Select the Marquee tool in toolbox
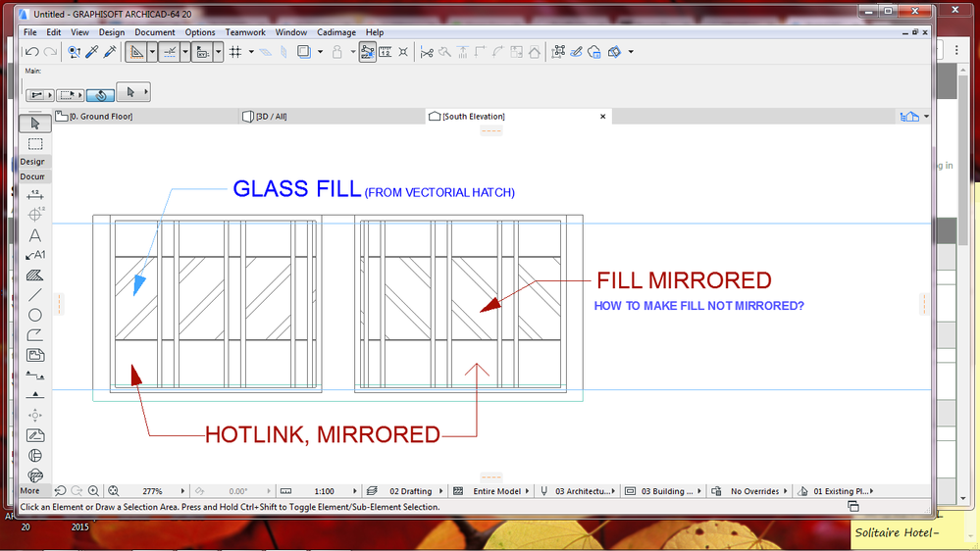The height and width of the screenshot is (551, 980). pyautogui.click(x=35, y=144)
